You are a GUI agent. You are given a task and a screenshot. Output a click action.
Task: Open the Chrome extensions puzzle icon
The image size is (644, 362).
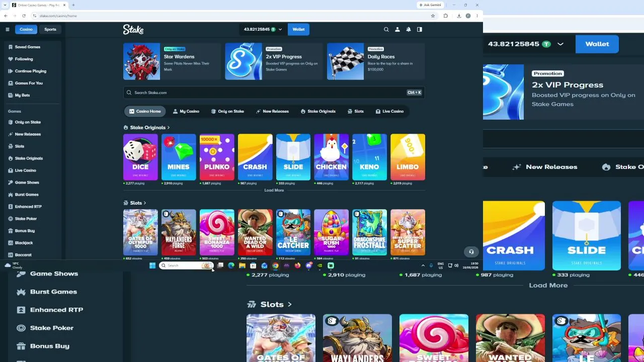coord(445,16)
